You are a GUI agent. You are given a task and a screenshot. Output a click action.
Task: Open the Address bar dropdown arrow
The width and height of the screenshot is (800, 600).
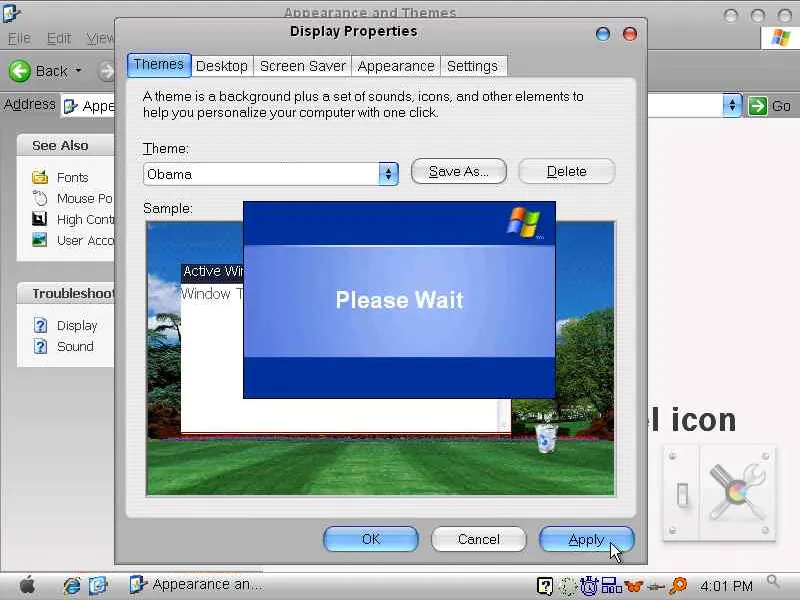click(732, 106)
